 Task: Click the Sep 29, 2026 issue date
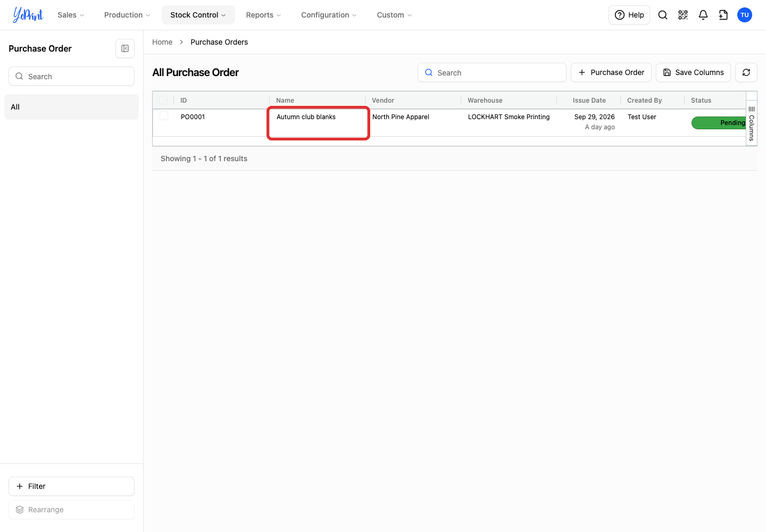[595, 117]
